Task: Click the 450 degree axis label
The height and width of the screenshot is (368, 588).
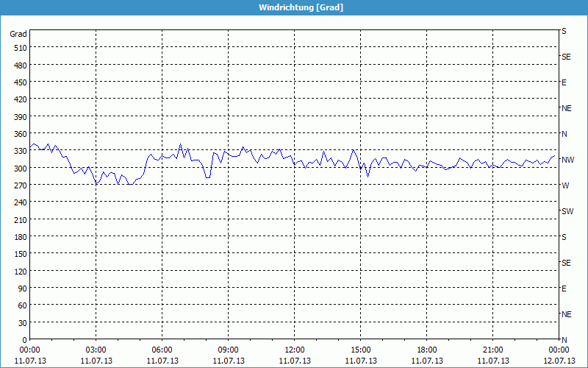Action: coord(18,82)
